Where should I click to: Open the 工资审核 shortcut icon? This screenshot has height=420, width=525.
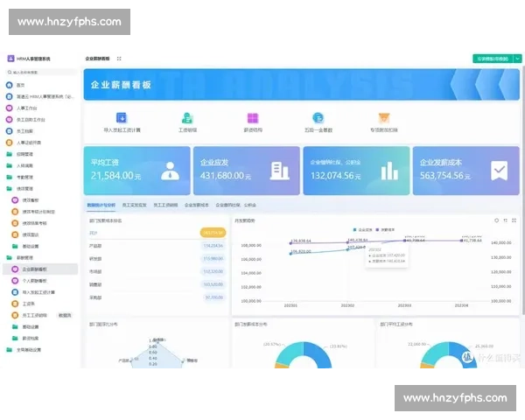tap(186, 118)
